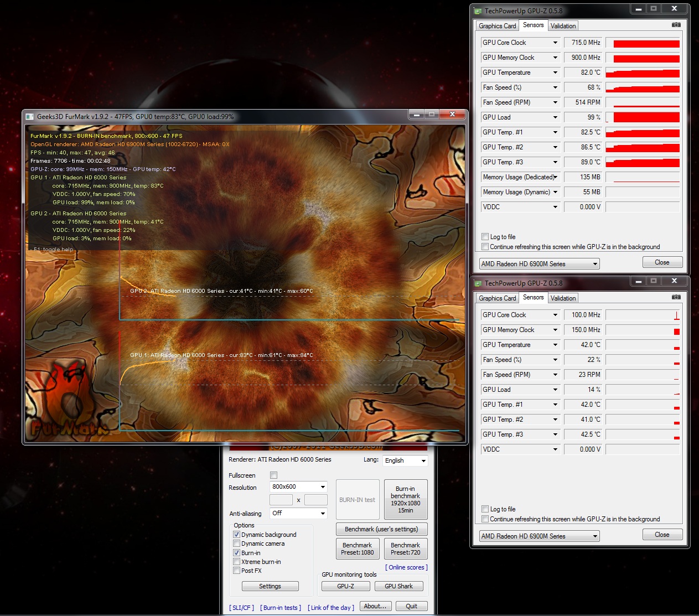Start Burn-in benchmark 1920x1080 15min
Screen dimensions: 699x616
[x=406, y=499]
